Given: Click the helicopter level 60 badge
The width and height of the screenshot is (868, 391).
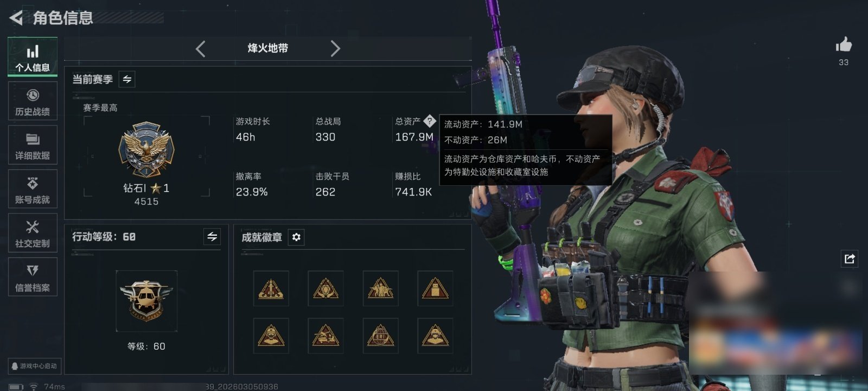Looking at the screenshot, I should [x=146, y=301].
